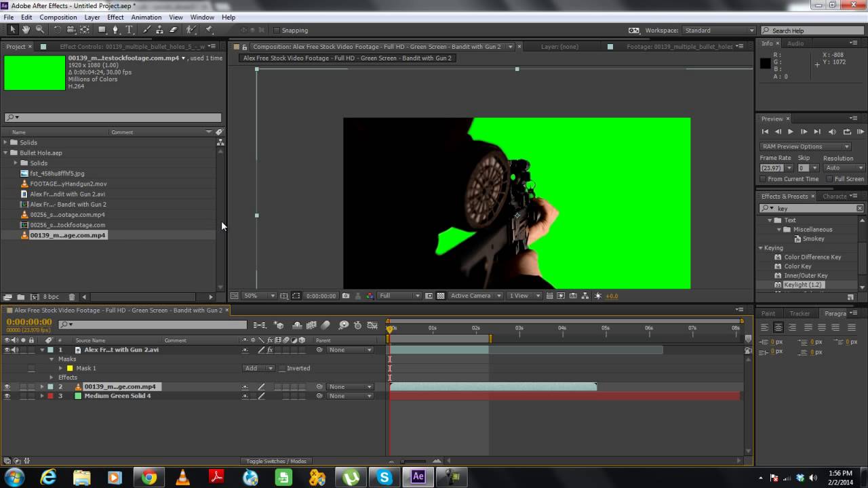
Task: Select the Rotation tool
Action: (x=58, y=30)
